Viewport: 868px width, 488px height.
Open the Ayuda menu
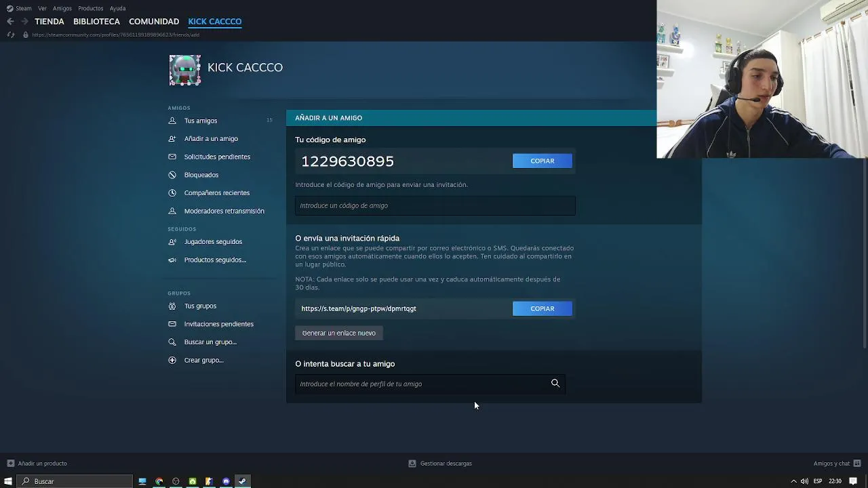point(117,8)
